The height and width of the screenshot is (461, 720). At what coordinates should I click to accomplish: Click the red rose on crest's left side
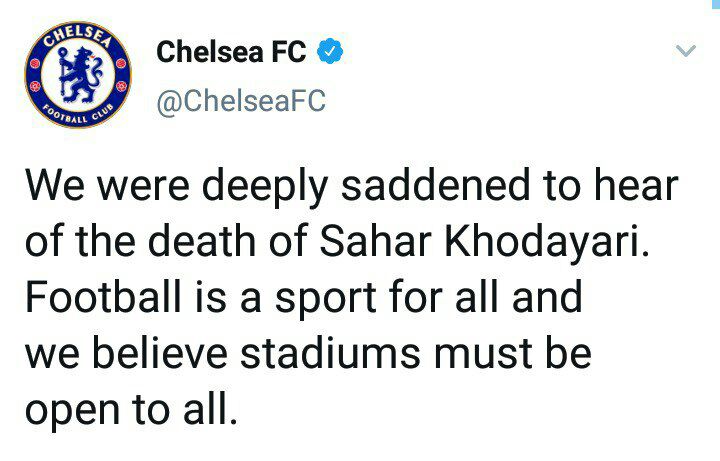point(35,75)
